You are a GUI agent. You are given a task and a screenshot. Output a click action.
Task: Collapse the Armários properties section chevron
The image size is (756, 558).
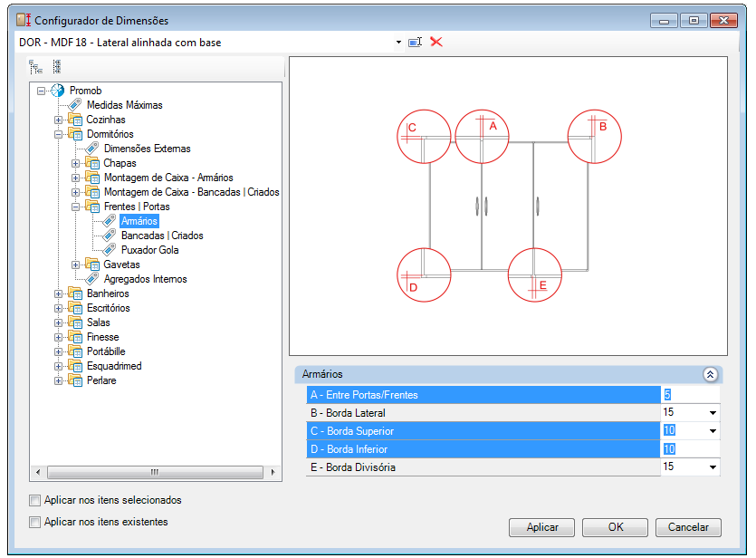coord(710,374)
